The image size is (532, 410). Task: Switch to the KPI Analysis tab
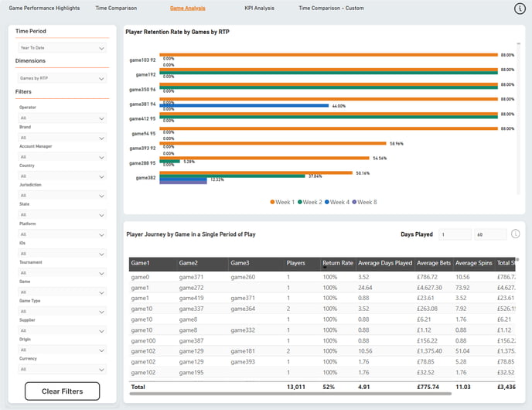click(x=259, y=9)
